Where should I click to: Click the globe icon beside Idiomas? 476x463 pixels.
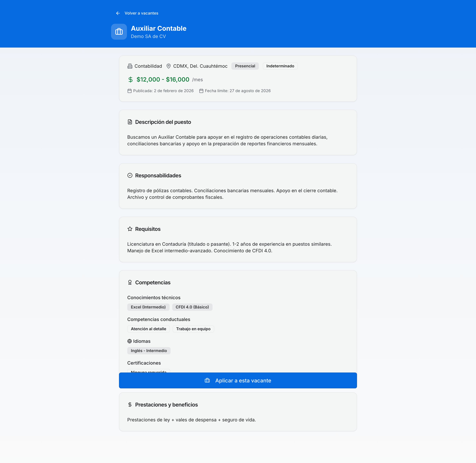[x=129, y=341]
